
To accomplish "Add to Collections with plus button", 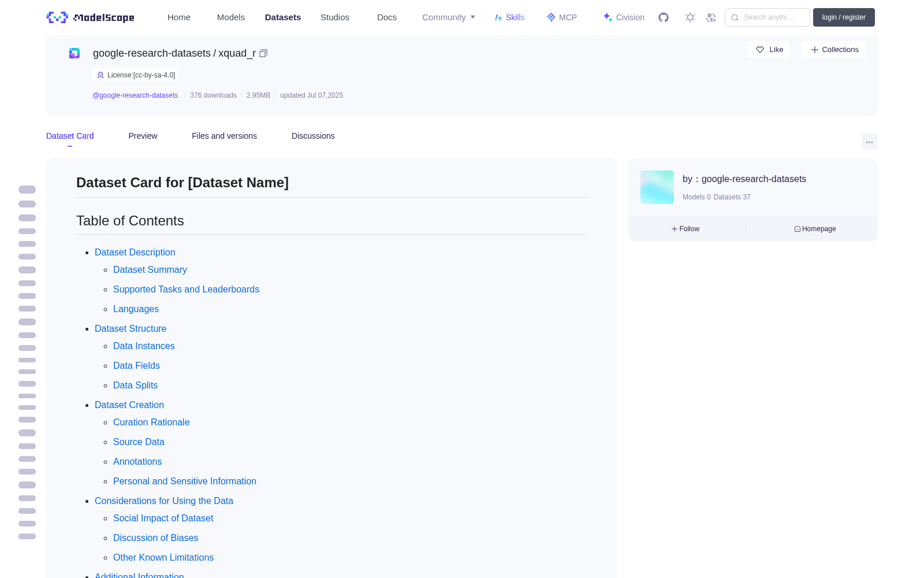I will click(x=834, y=50).
